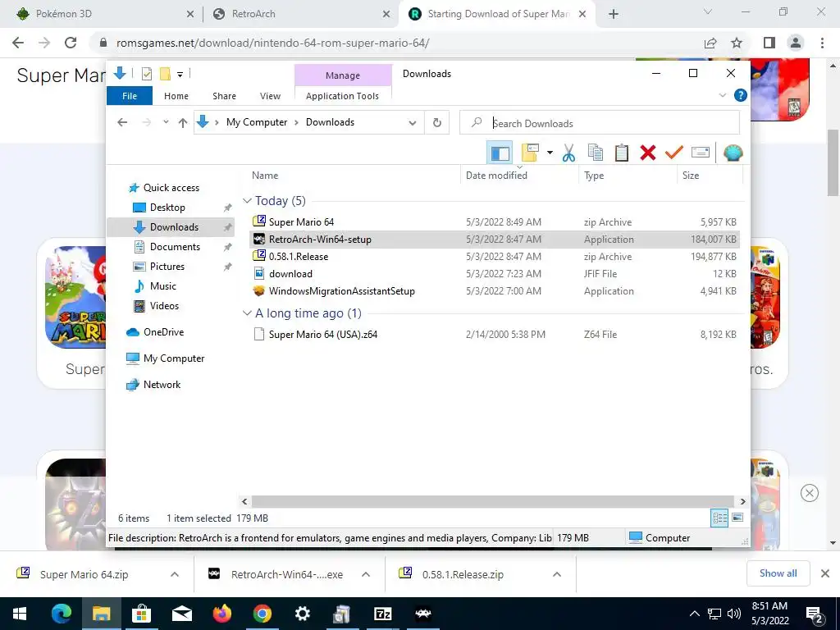
Task: Click the Refresh button in Explorer
Action: coord(437,123)
